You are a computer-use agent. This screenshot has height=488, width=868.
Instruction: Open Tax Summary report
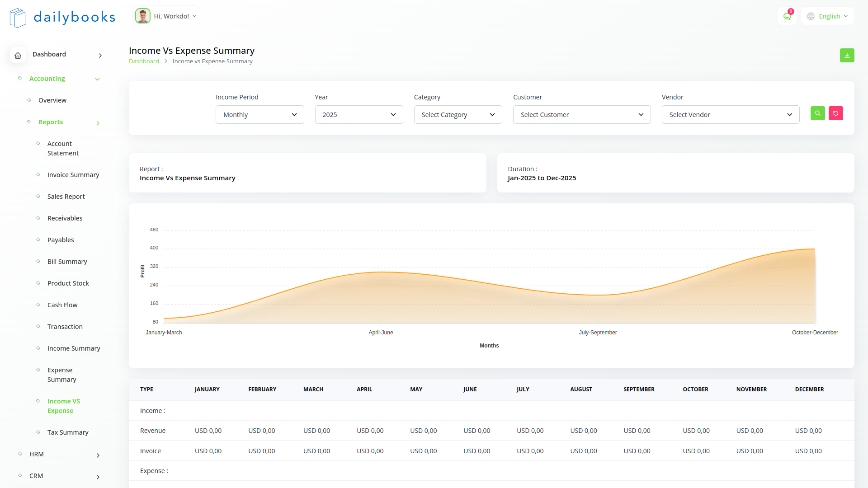[68, 432]
